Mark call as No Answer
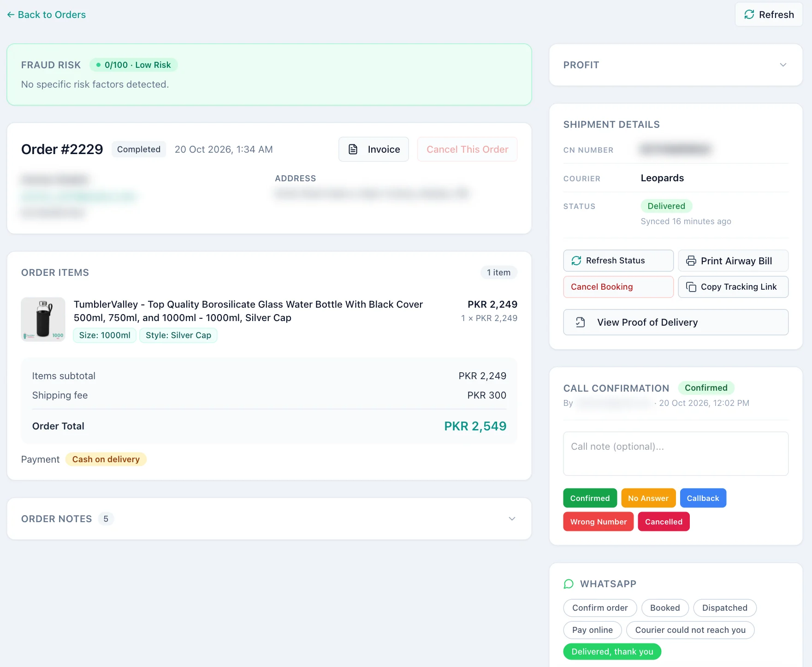This screenshot has width=812, height=667. point(648,498)
